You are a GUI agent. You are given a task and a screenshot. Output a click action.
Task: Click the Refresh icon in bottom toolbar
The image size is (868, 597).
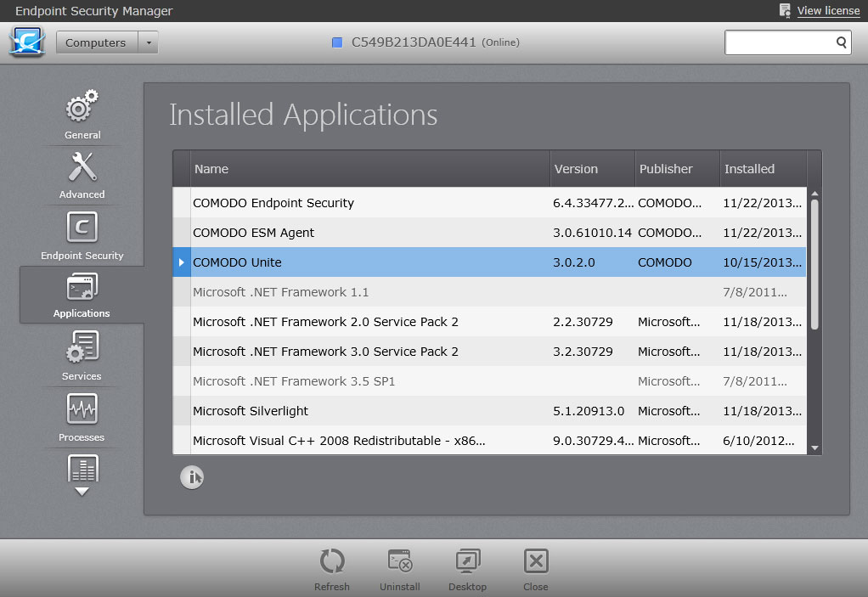click(x=331, y=566)
